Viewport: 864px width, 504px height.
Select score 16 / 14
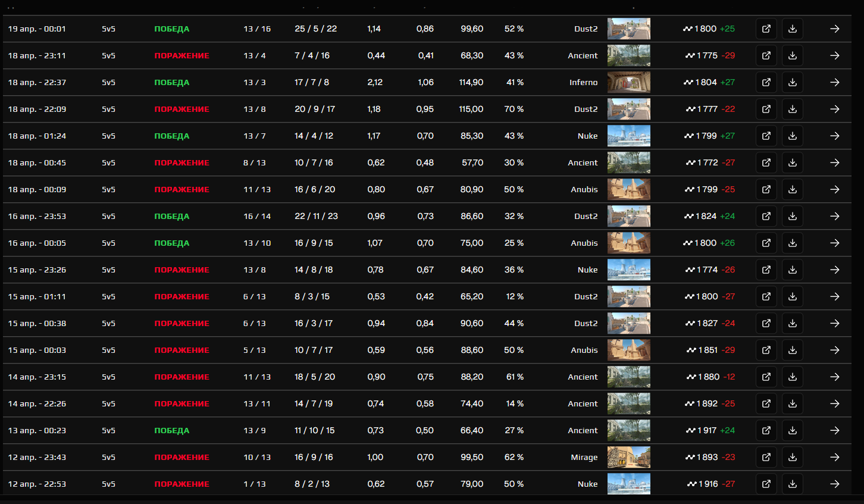[x=257, y=216]
